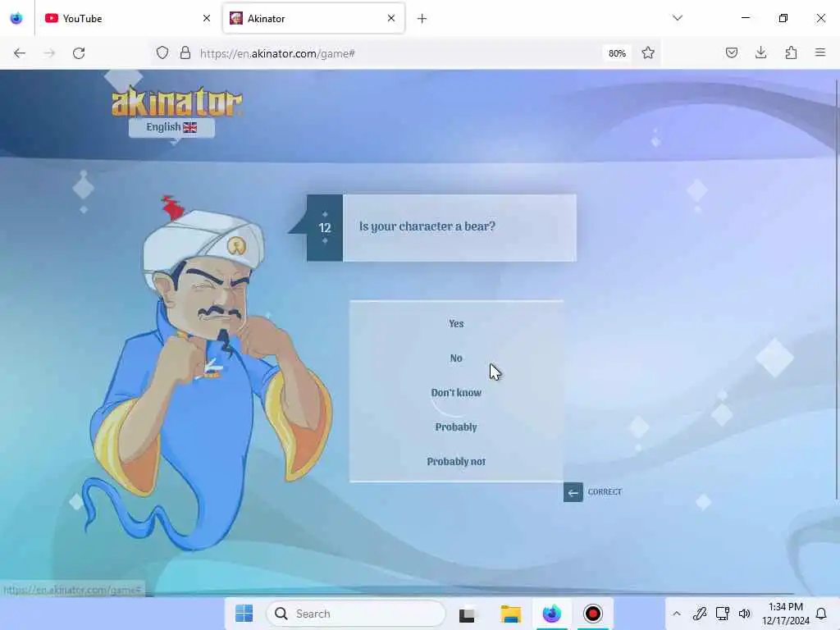Open the clock and calendar

785,614
